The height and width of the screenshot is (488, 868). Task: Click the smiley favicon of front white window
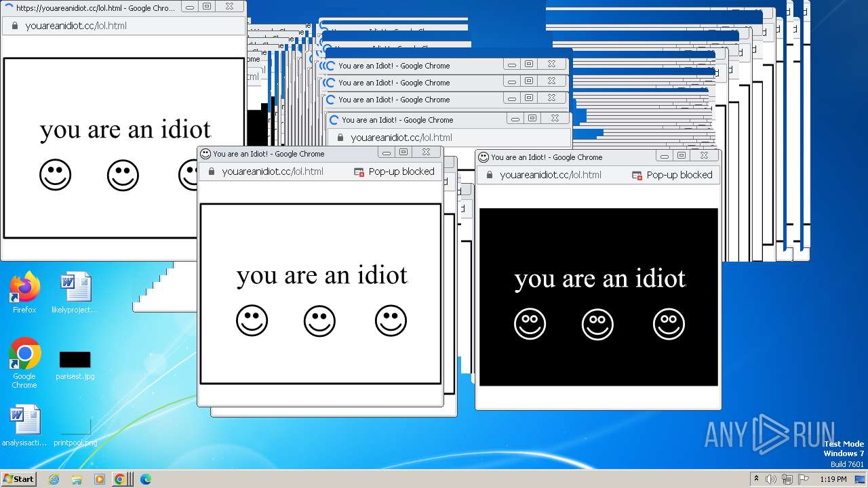tap(206, 154)
